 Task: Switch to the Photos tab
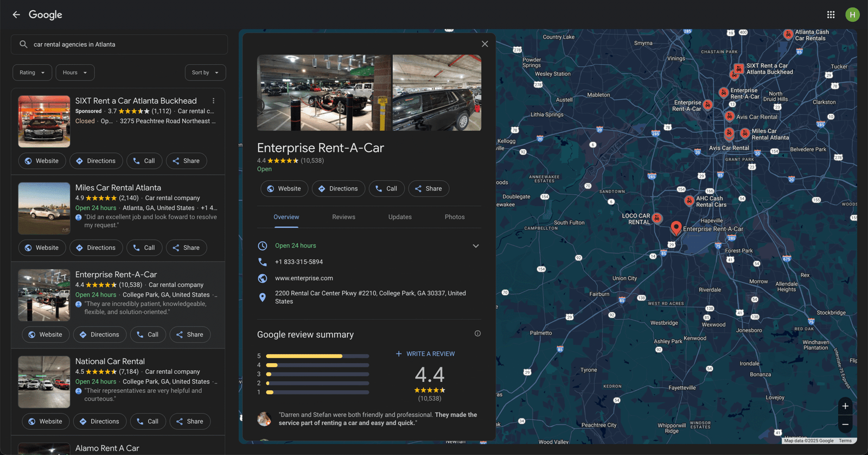click(x=455, y=217)
